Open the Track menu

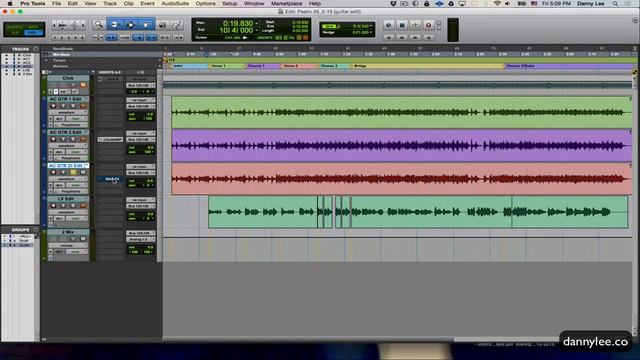coord(110,4)
